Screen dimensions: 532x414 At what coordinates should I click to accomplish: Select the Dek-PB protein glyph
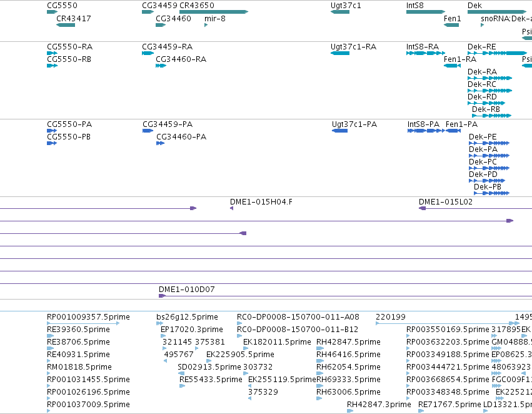click(x=491, y=193)
